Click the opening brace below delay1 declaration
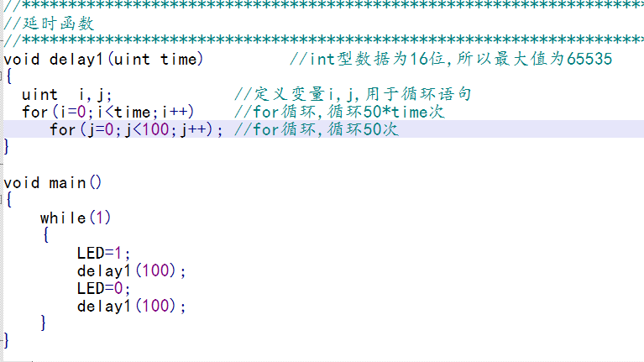 coord(8,76)
